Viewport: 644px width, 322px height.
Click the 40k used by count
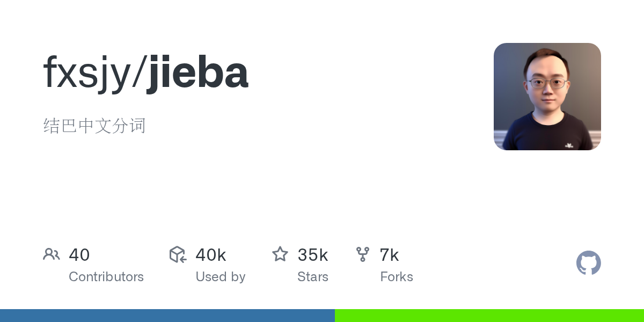211,255
